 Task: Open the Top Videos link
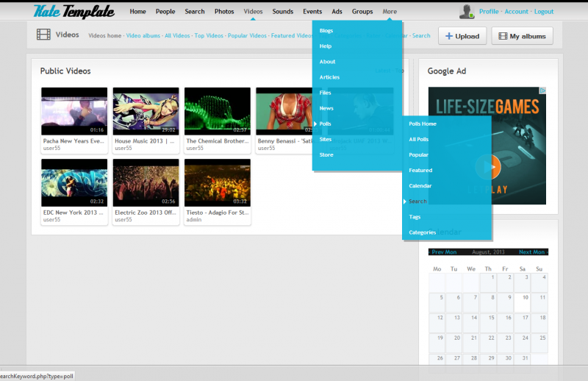[209, 35]
